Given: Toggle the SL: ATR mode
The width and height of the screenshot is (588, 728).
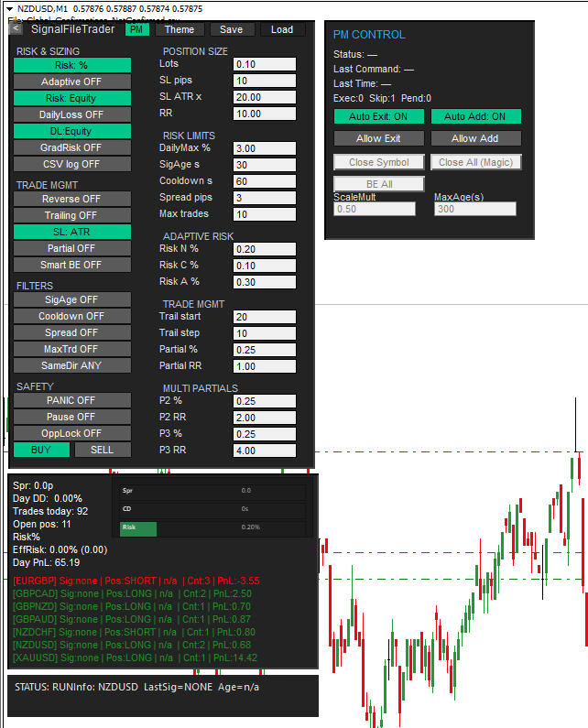Looking at the screenshot, I should [72, 233].
